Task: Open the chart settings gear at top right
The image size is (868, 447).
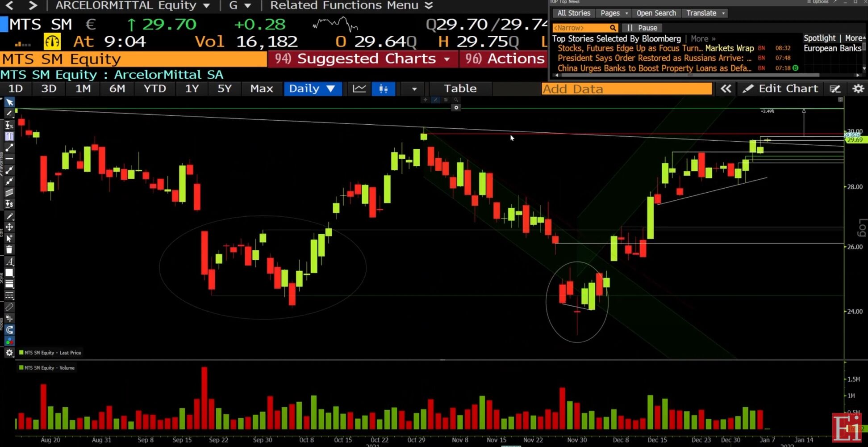Action: point(858,89)
